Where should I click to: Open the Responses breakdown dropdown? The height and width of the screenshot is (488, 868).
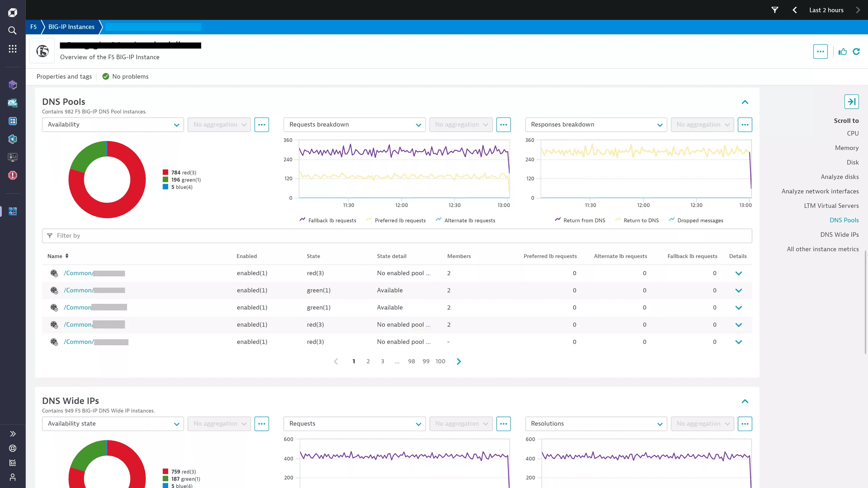pyautogui.click(x=596, y=125)
